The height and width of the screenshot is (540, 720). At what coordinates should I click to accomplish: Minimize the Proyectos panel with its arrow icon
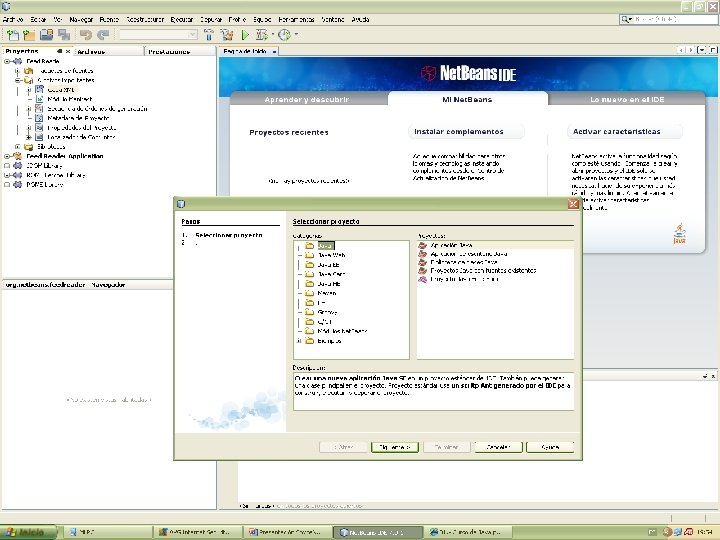[59, 51]
